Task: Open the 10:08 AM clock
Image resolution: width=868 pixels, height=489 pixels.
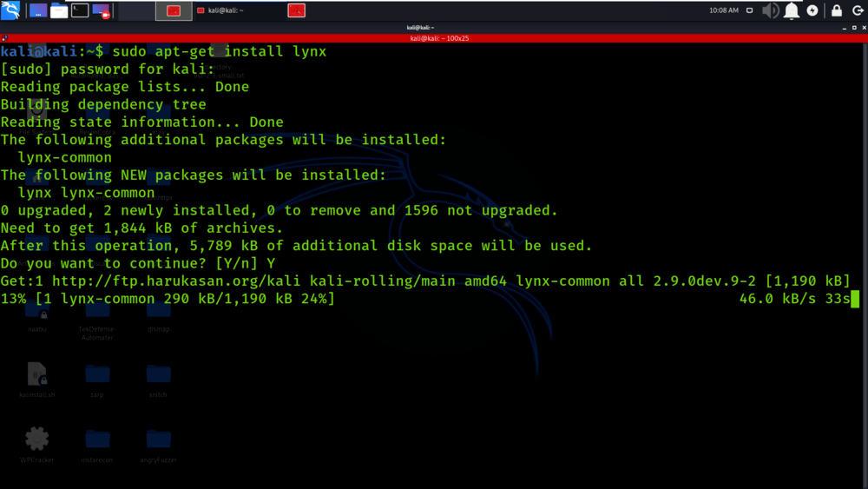Action: [x=724, y=10]
